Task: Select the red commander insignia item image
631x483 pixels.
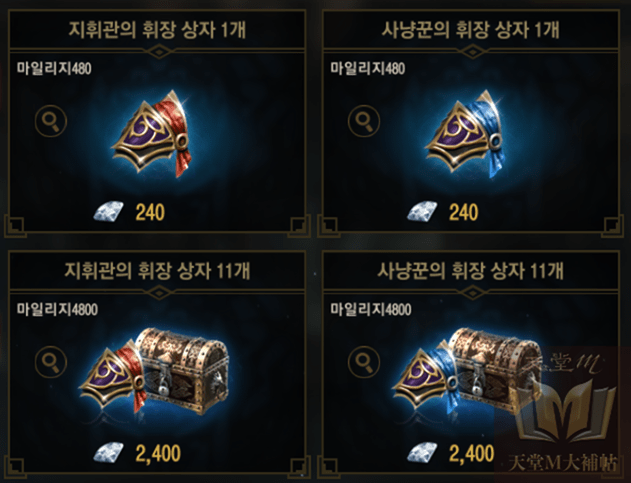Action: (152, 133)
